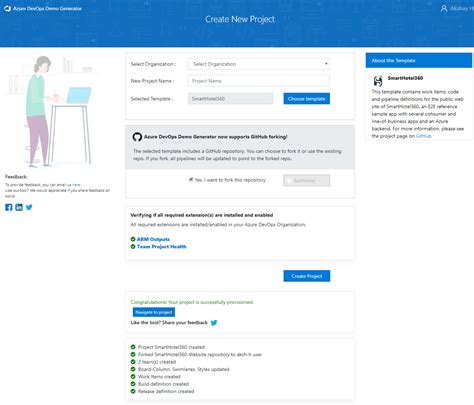Click the Create Project button
Screen dimensions: 474x405
click(x=307, y=276)
